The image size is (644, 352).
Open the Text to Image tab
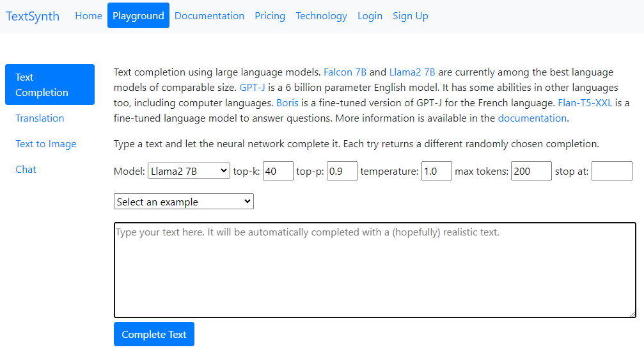[x=45, y=144]
